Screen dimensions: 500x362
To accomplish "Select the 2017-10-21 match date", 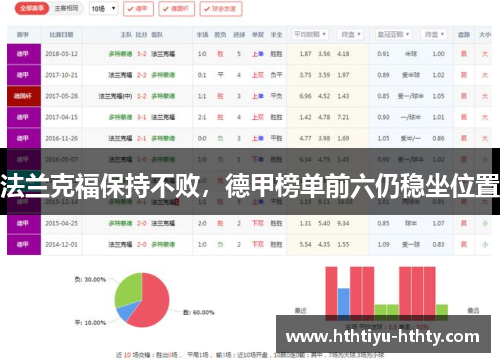I will (61, 75).
